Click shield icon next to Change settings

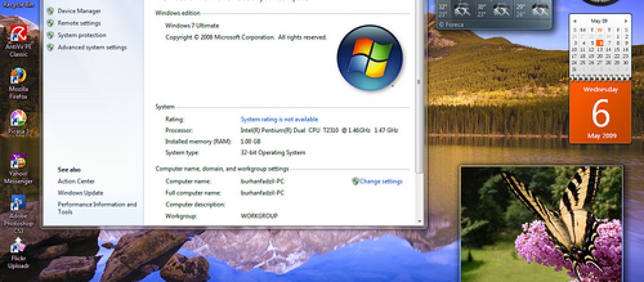[x=356, y=181]
